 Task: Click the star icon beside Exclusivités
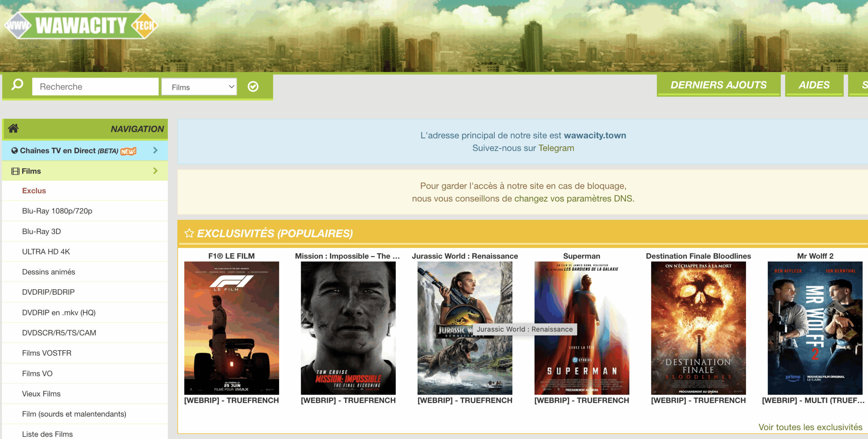click(189, 233)
